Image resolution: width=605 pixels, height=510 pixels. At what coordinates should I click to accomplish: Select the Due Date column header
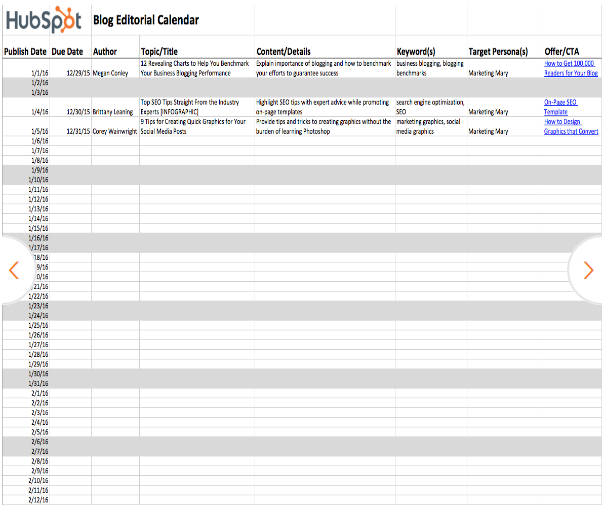(67, 51)
